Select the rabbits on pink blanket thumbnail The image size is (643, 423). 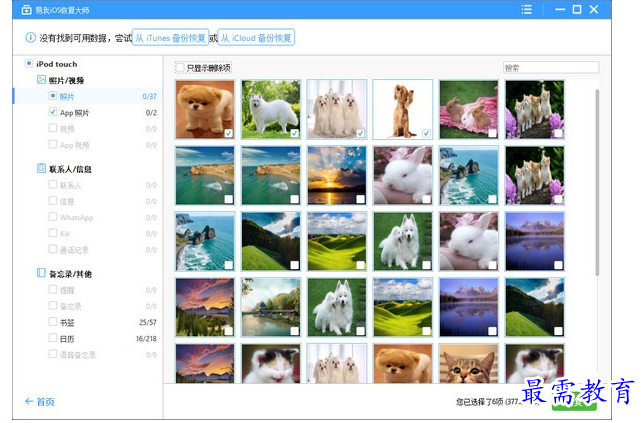(x=468, y=109)
